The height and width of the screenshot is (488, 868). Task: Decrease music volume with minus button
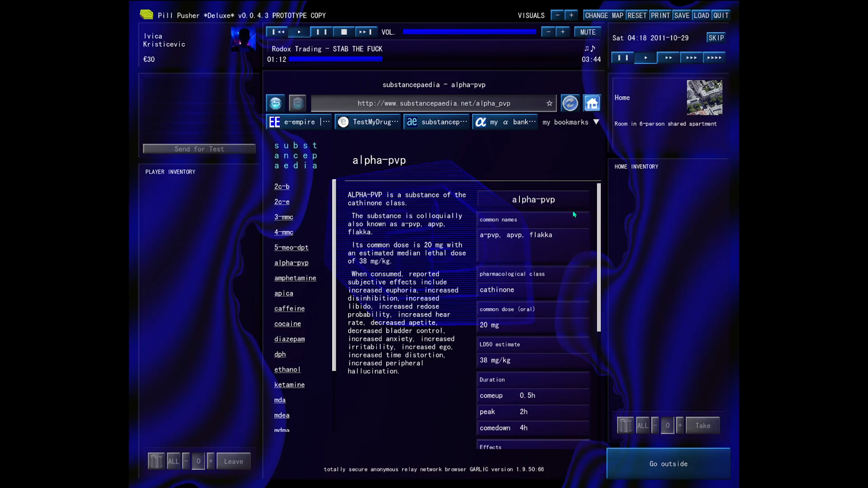pyautogui.click(x=548, y=32)
